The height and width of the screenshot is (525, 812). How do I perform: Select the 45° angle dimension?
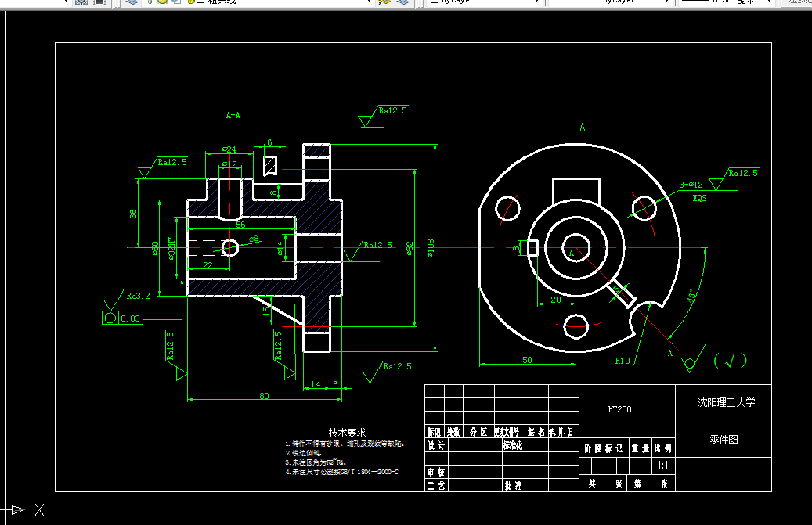692,297
